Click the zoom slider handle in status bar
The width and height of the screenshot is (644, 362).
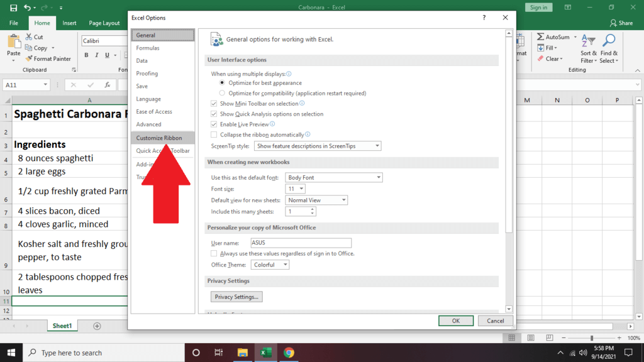pyautogui.click(x=592, y=337)
